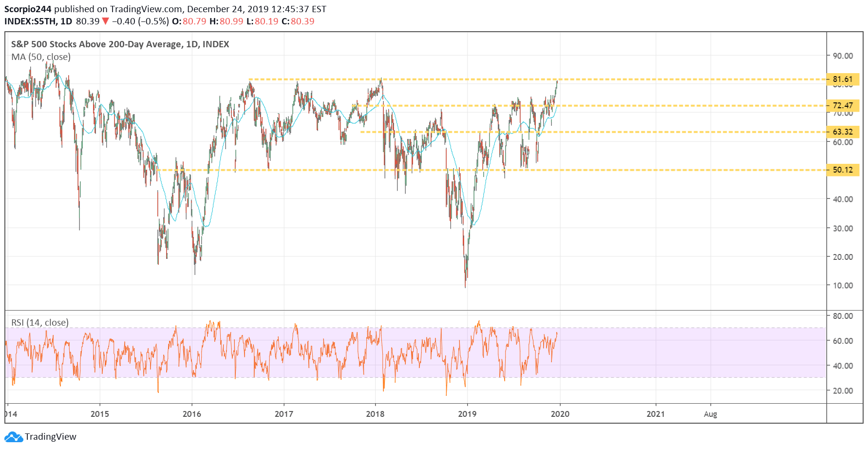Click the TradingView cloud logo icon

click(x=14, y=436)
